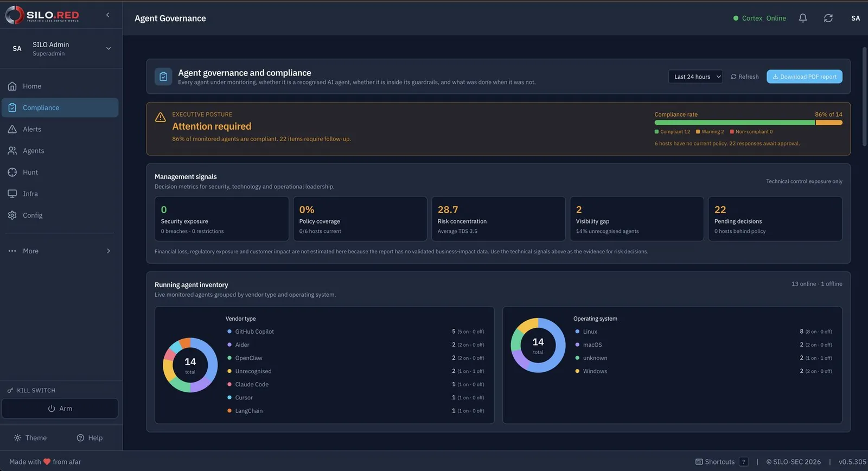The image size is (868, 471).
Task: Click the Risk concentration card
Action: (499, 219)
